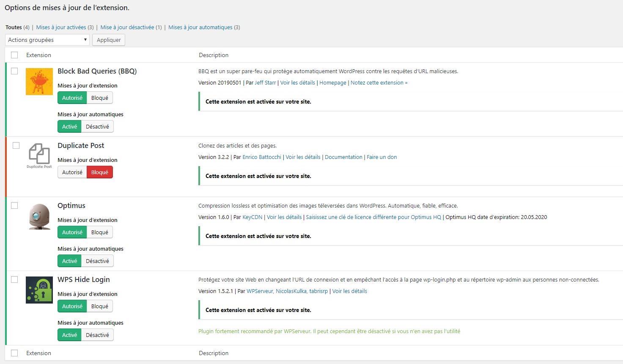Click the WPS Hide Login padlock icon
Viewport: 623px width, 364px height.
point(39,290)
